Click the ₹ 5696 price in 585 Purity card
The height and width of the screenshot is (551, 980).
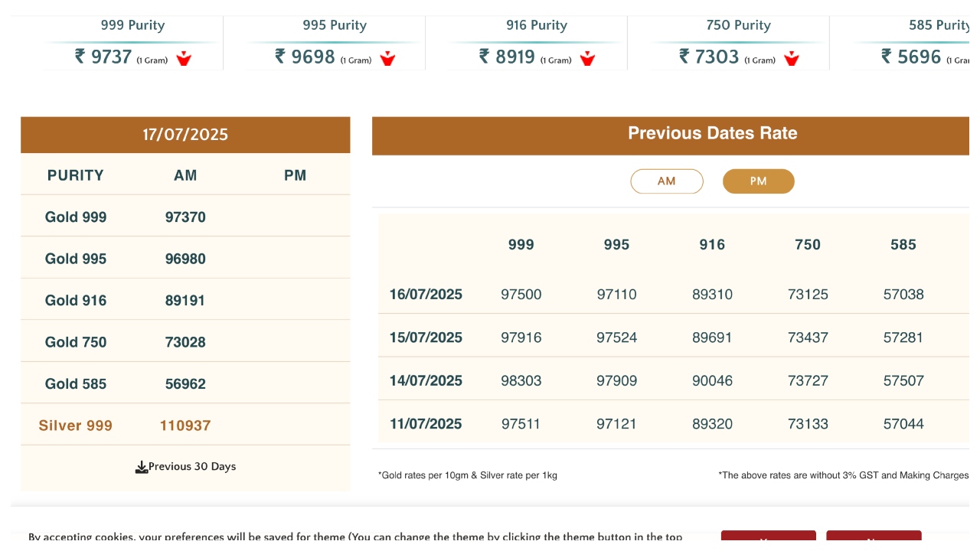tap(911, 57)
